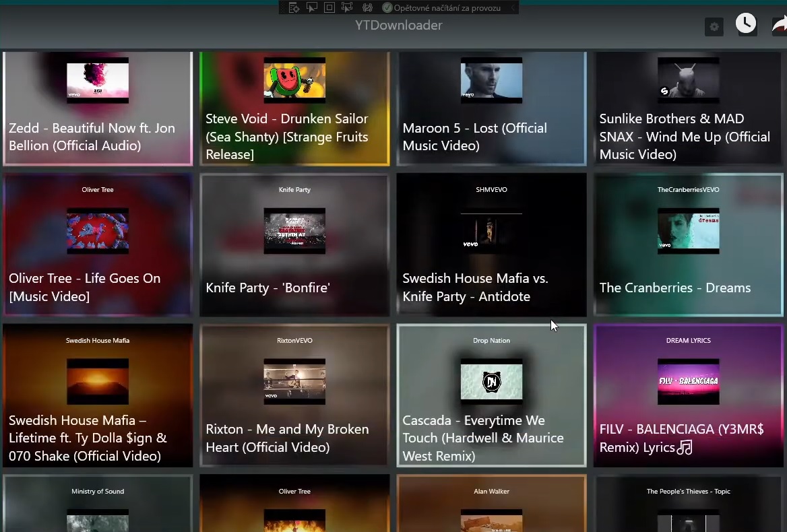Open live visual tree debug icon

[294, 8]
